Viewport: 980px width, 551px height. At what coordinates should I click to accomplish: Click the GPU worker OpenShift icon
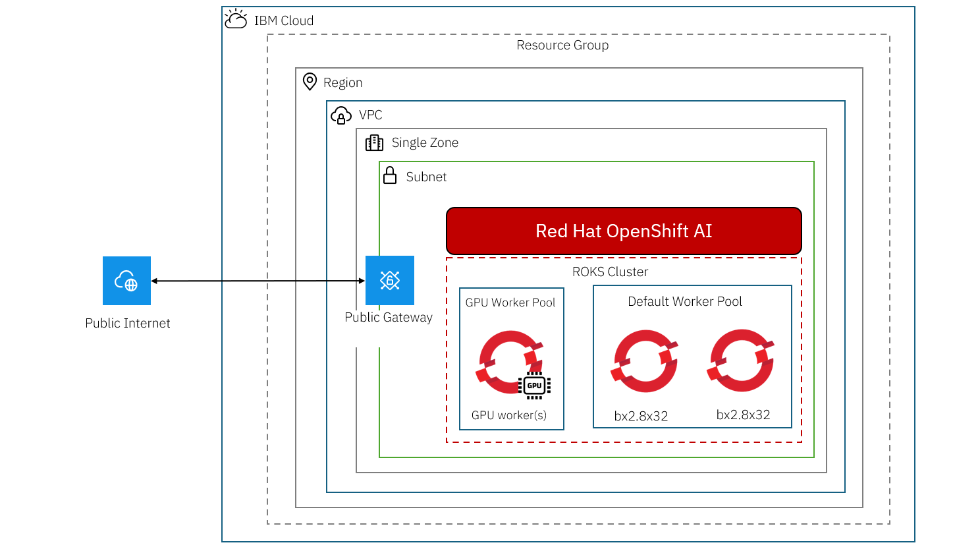[x=509, y=362]
